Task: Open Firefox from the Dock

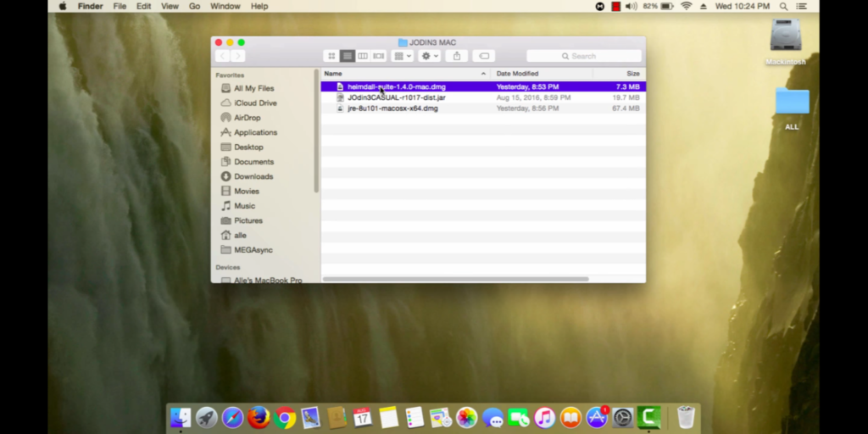Action: tap(259, 417)
